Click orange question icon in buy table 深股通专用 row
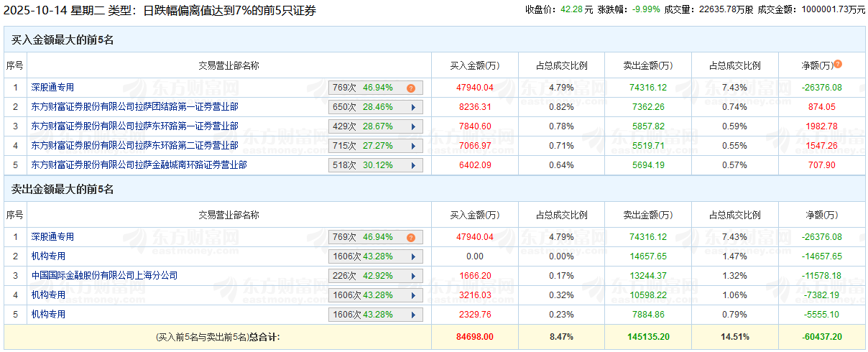This screenshot has width=868, height=352. [x=411, y=88]
